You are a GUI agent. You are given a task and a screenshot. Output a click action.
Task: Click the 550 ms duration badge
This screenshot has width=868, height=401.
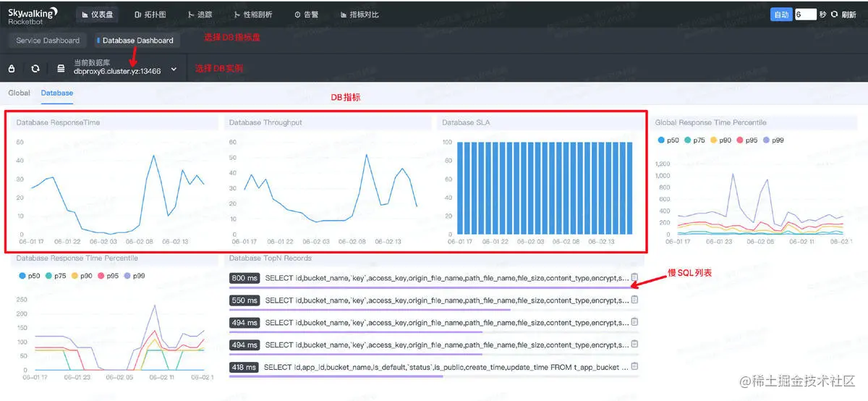(244, 300)
